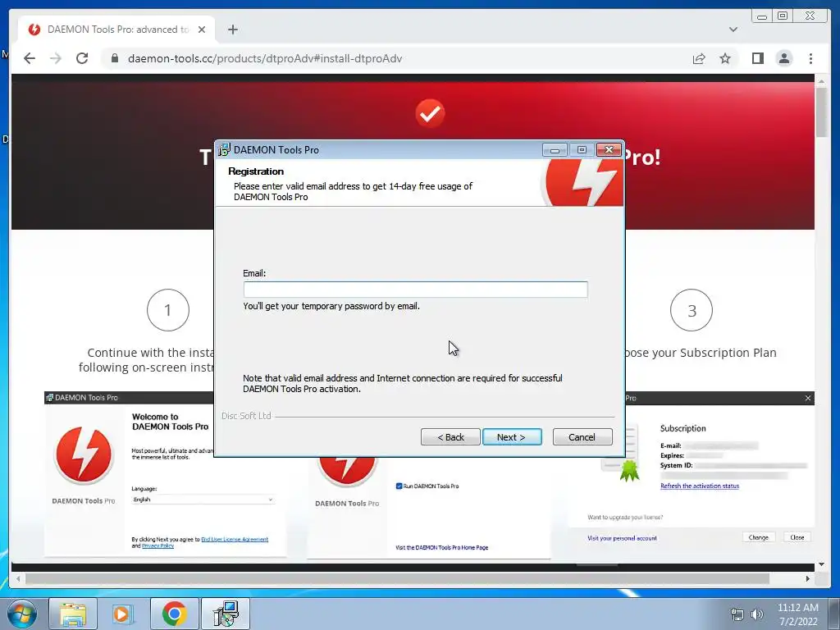Click page scrollbar down arrow

821,564
